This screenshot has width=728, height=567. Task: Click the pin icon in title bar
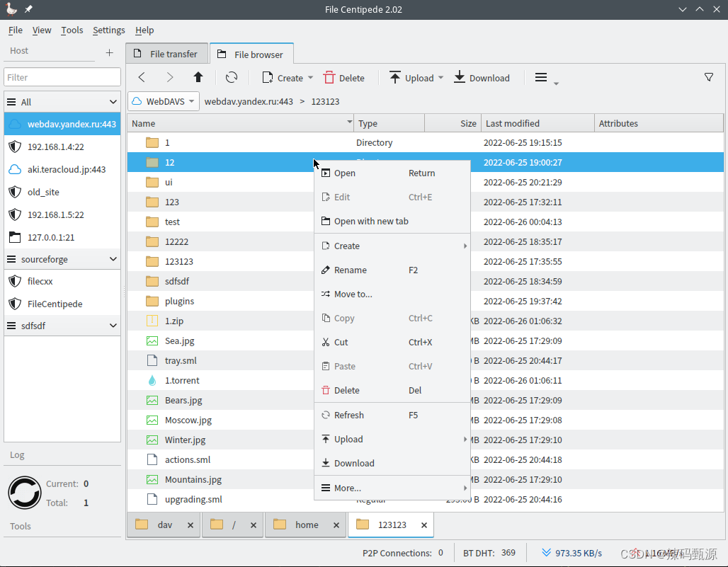click(28, 8)
